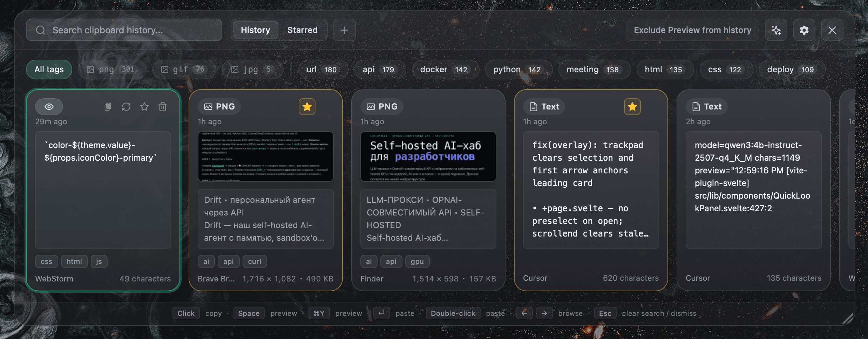
Task: Click the eye preview icon on WebStorm card
Action: click(49, 107)
